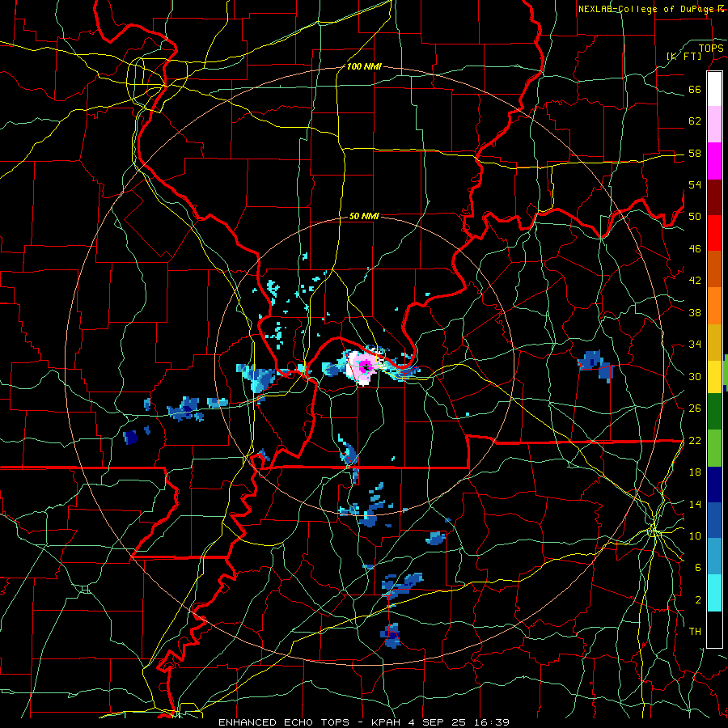728x728 pixels.
Task: Click the medium blue legend swatch
Action: 714,520
